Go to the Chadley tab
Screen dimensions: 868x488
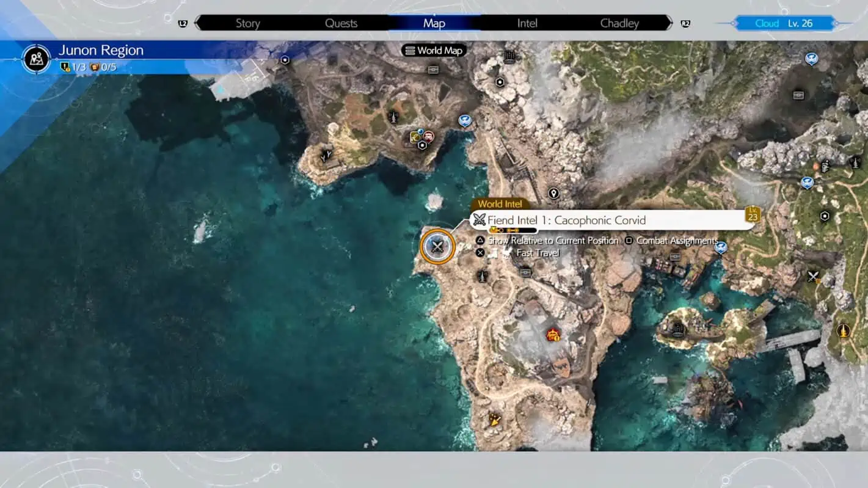click(619, 23)
